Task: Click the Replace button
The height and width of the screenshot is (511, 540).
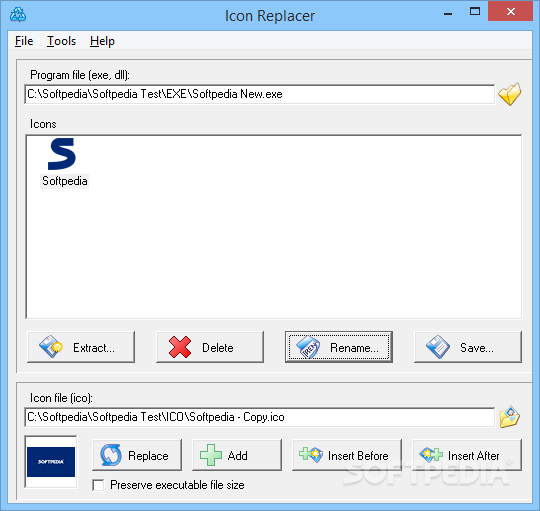Action: [137, 455]
